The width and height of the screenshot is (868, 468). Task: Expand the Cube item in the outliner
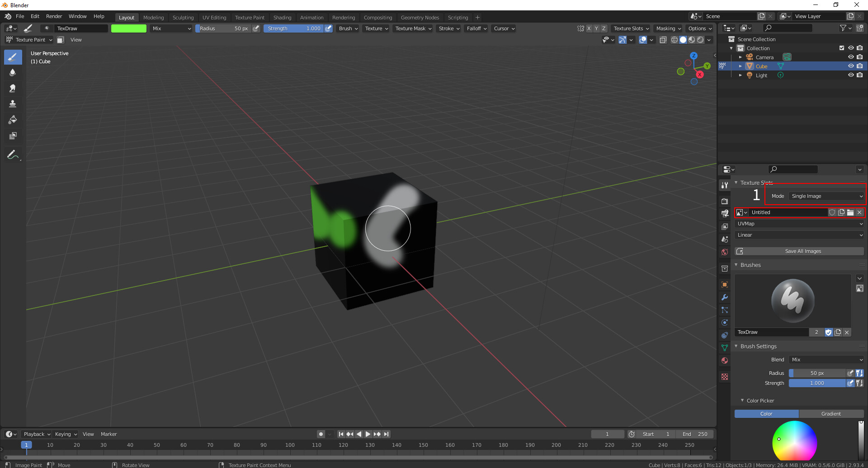(741, 66)
